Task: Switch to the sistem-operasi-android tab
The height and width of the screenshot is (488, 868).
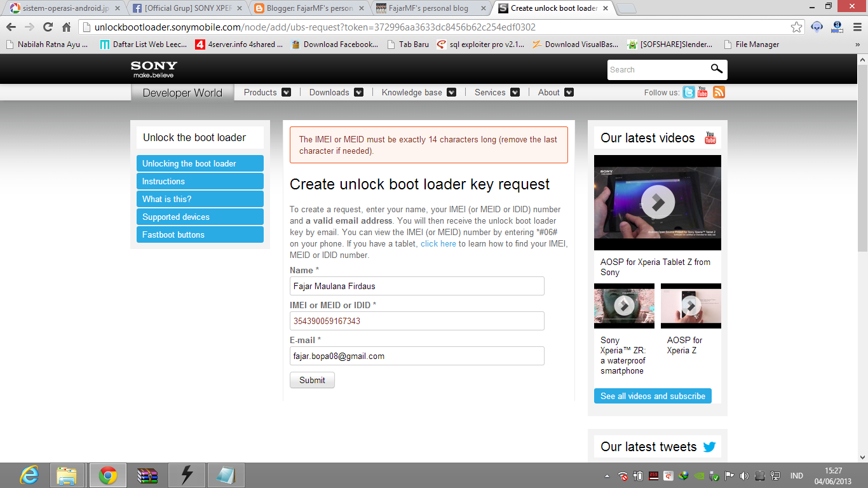Action: click(x=65, y=8)
